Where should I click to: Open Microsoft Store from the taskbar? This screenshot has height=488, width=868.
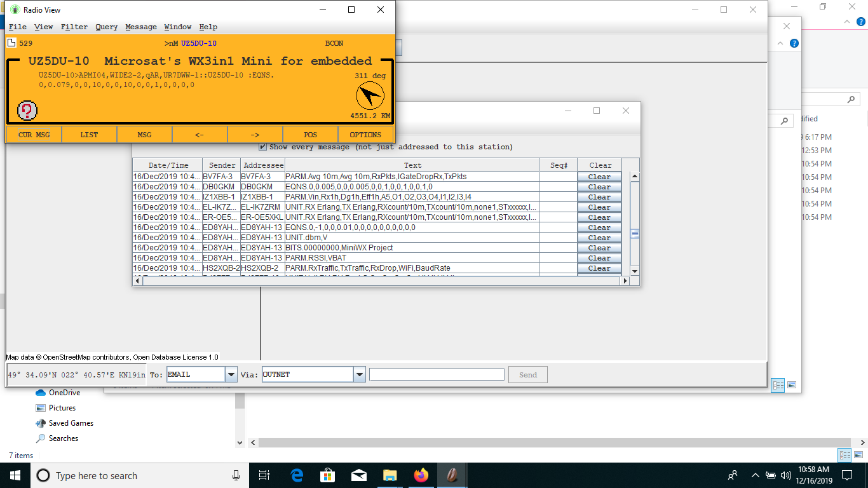click(327, 475)
